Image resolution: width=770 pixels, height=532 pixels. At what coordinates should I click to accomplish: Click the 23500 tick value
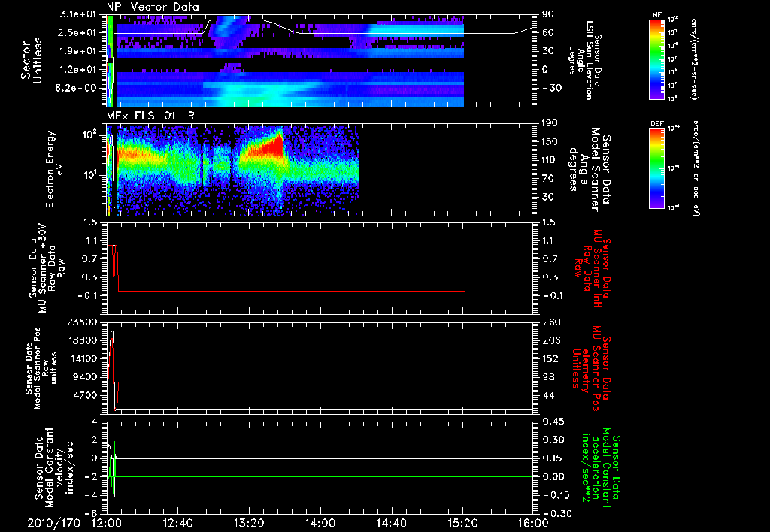pyautogui.click(x=83, y=322)
